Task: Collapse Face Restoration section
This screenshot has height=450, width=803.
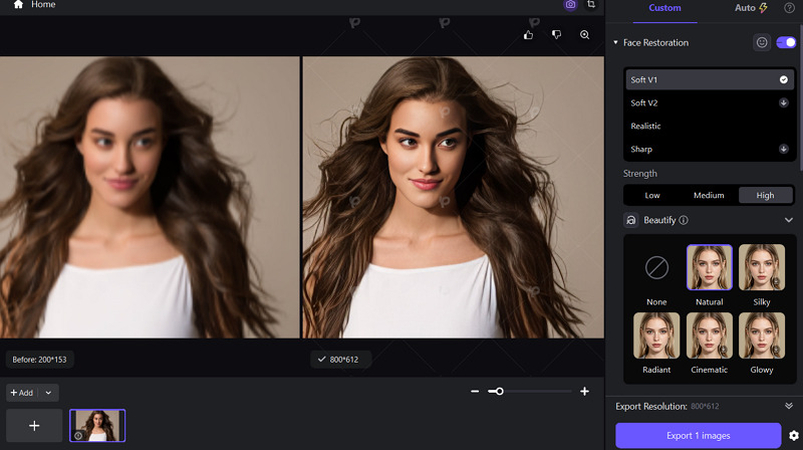Action: coord(616,42)
